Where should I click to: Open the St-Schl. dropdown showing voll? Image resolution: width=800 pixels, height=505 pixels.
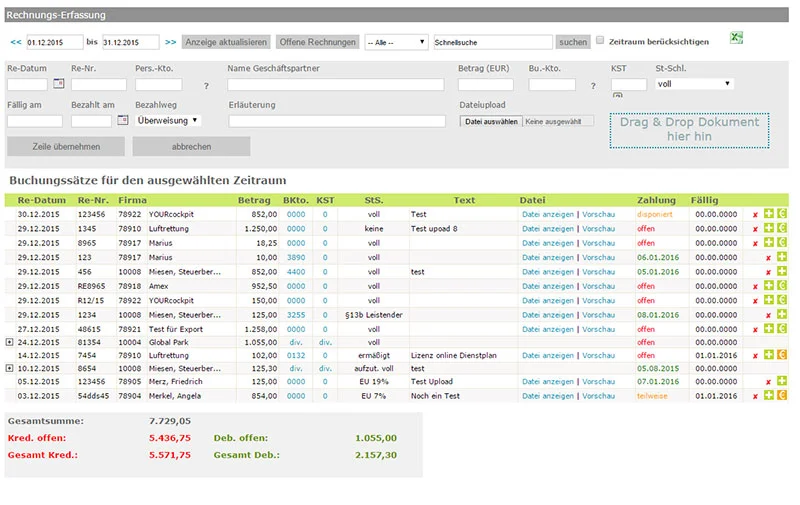pos(694,84)
